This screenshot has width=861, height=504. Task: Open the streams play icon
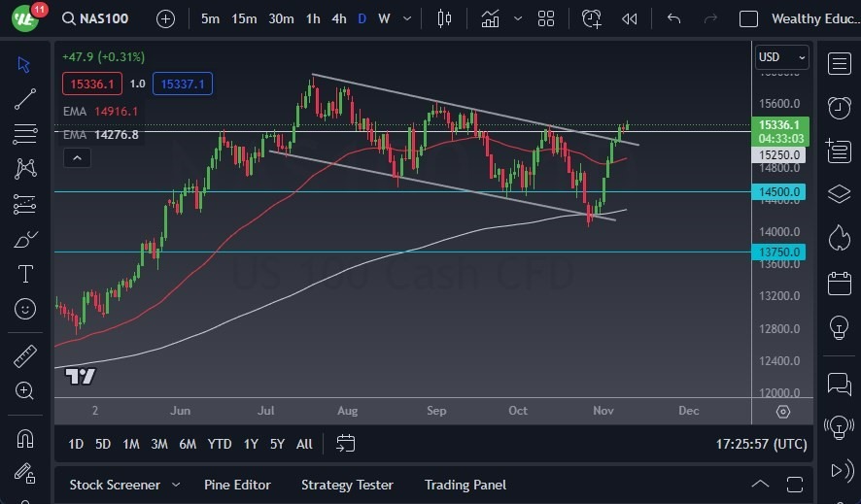pyautogui.click(x=843, y=471)
